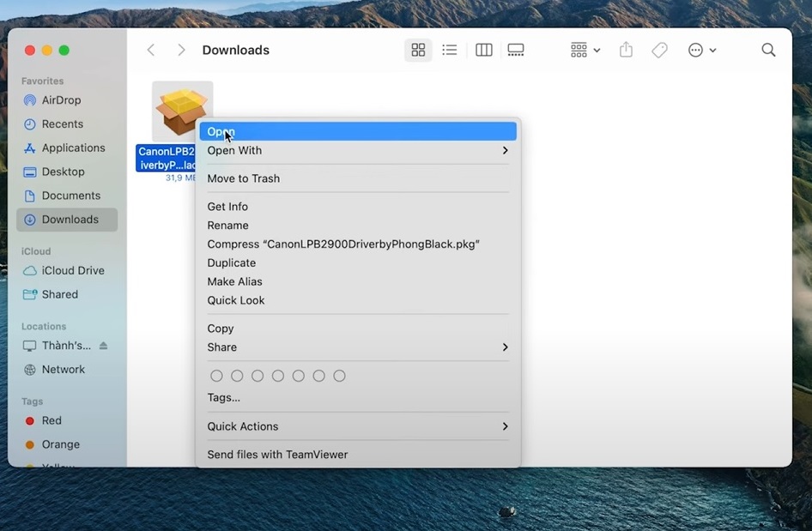Open the More actions ellipsis dropdown
812x531 pixels.
(x=701, y=51)
